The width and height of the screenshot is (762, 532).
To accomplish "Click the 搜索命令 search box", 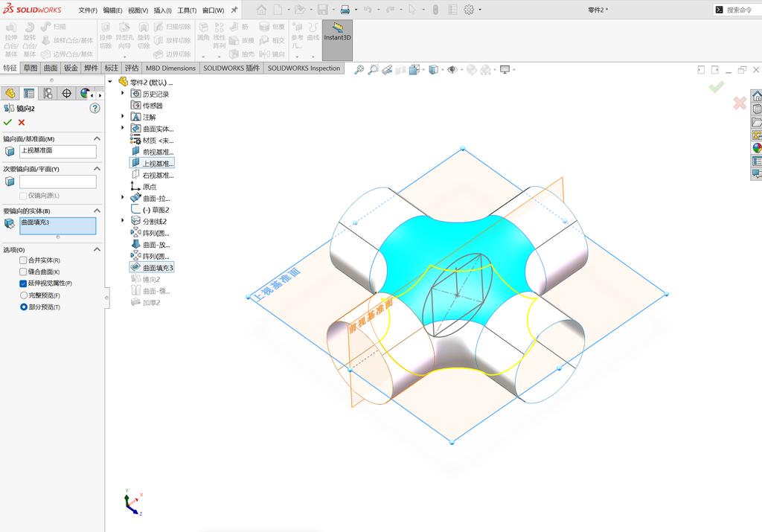I will (x=737, y=10).
